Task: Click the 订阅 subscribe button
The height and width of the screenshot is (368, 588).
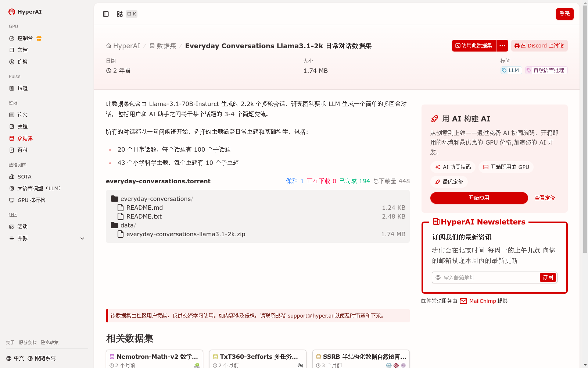Action: [x=548, y=277]
